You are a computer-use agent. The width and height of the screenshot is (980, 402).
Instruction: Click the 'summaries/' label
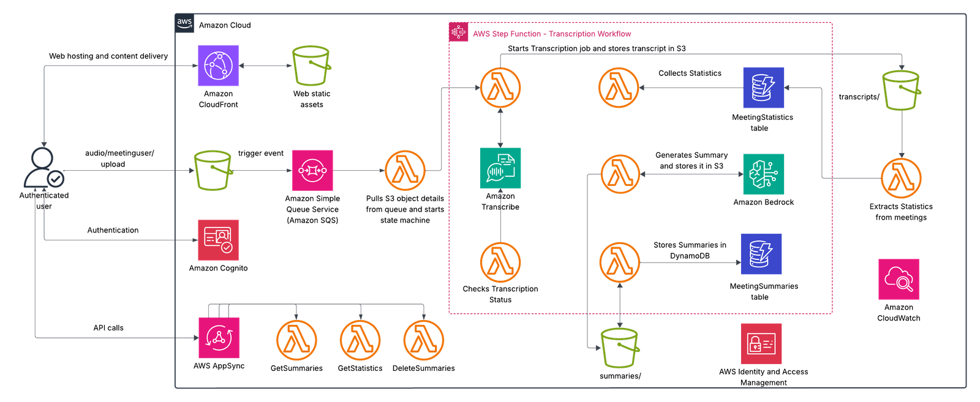pos(620,376)
